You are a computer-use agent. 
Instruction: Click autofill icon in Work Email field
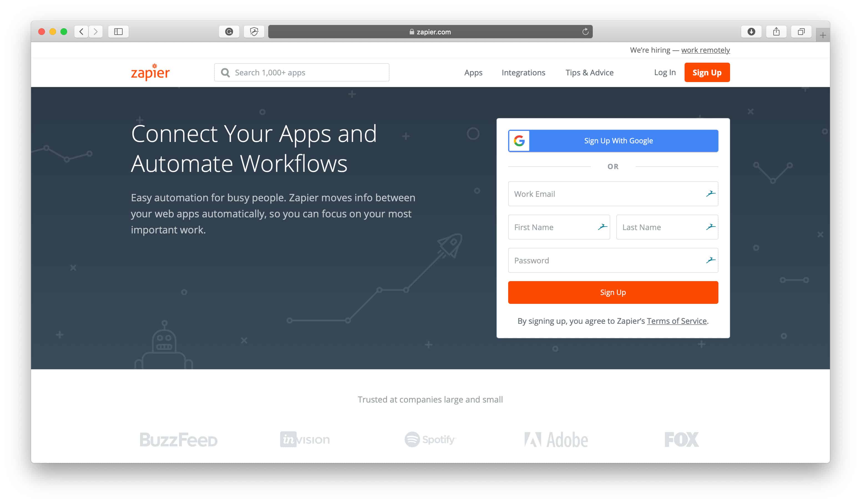[710, 194]
